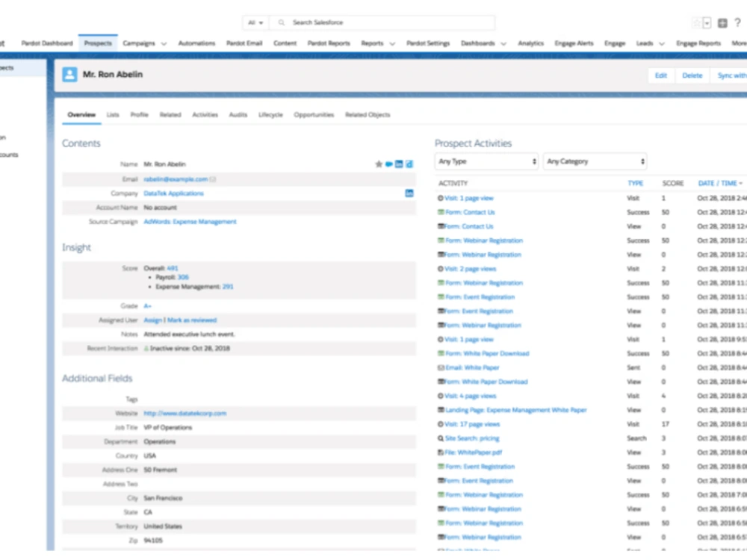Click the prospect avatar icon beside Mr. Ron Abelin
The width and height of the screenshot is (747, 560).
point(69,74)
